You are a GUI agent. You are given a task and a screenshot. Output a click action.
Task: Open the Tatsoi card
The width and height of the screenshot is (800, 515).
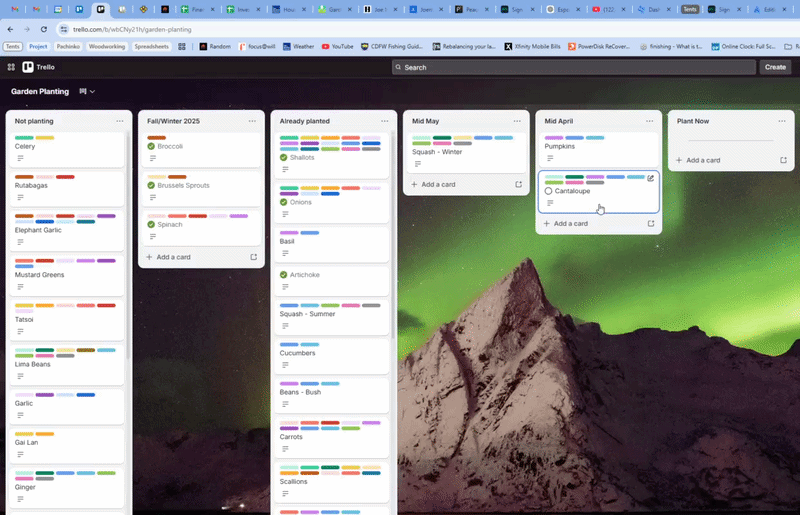pos(67,320)
